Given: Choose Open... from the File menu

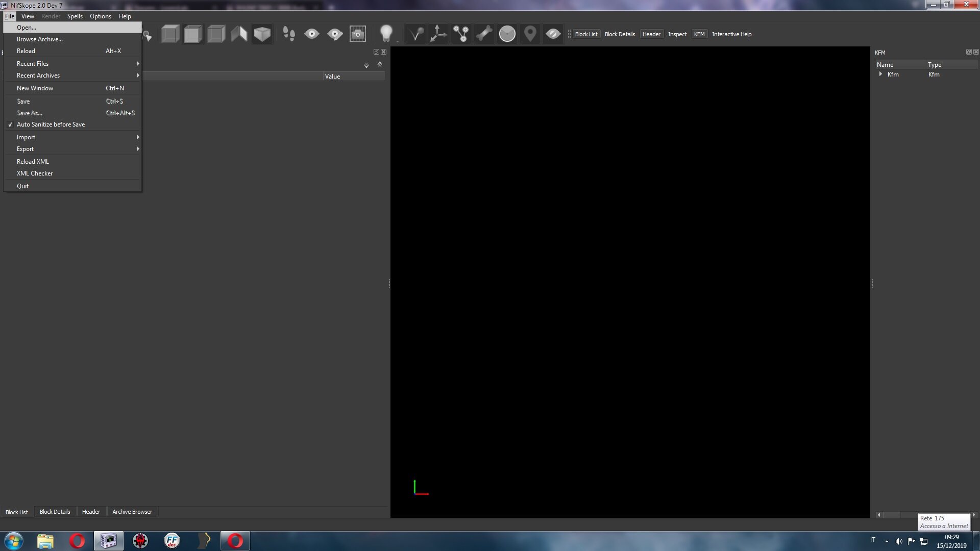Looking at the screenshot, I should [72, 28].
